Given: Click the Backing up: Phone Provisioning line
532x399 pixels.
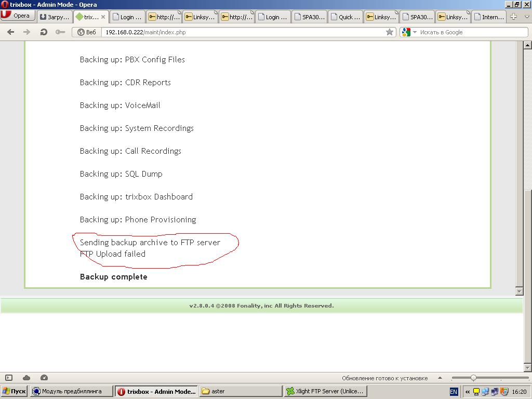Looking at the screenshot, I should (x=138, y=220).
